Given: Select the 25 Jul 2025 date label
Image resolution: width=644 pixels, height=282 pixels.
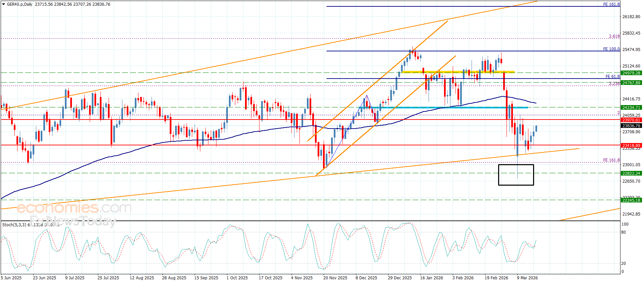Looking at the screenshot, I should pos(108,278).
